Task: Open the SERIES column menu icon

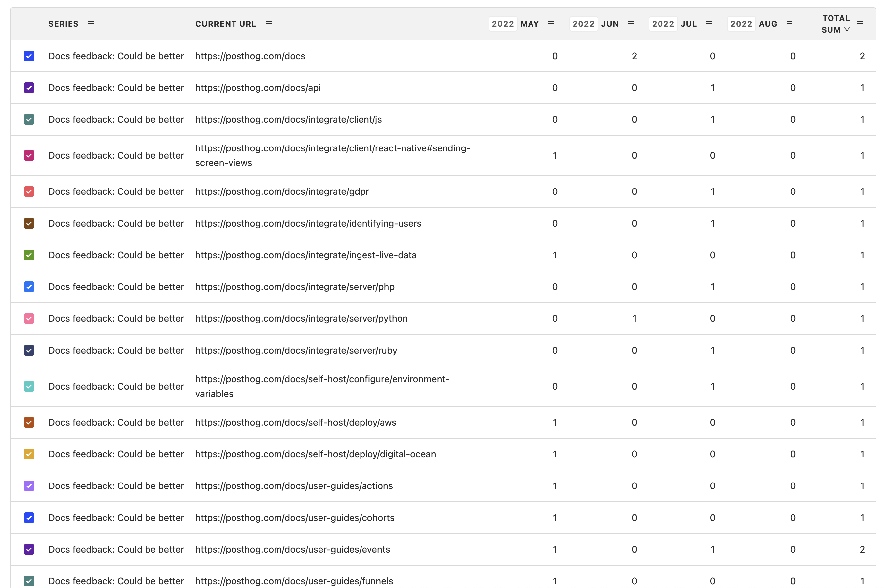Action: (x=91, y=24)
